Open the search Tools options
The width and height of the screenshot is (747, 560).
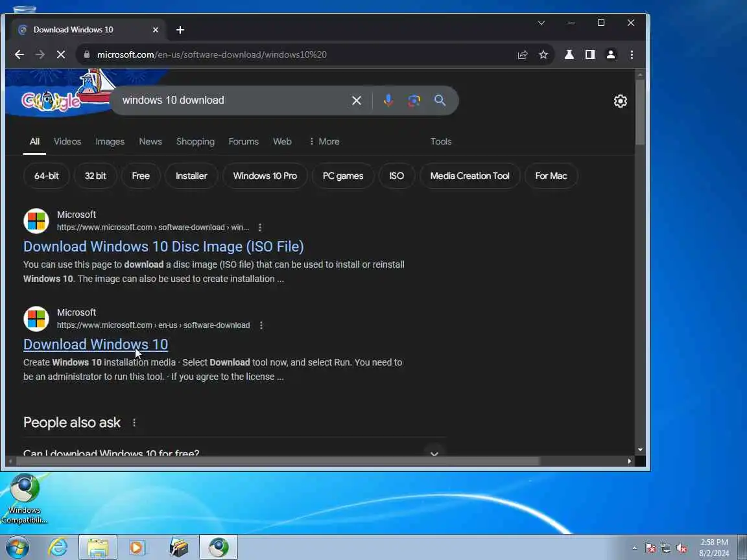(x=441, y=141)
